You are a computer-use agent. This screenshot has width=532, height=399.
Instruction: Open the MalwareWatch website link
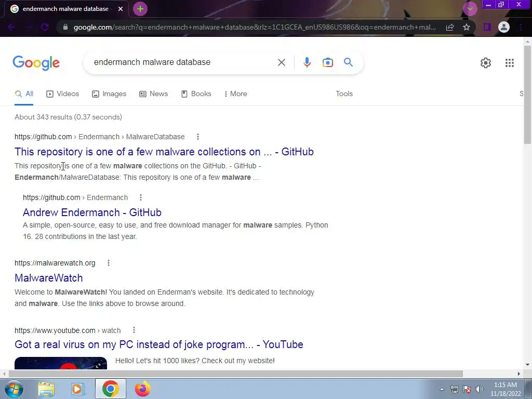pos(48,278)
